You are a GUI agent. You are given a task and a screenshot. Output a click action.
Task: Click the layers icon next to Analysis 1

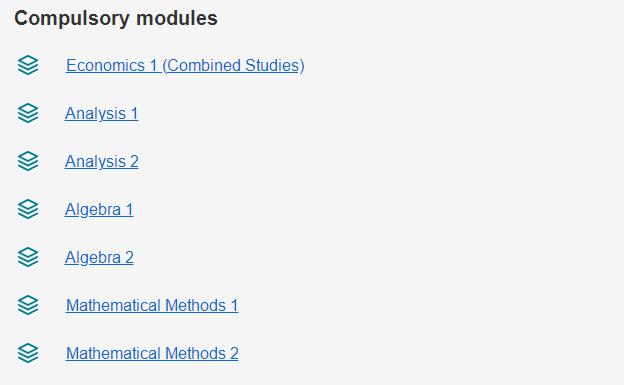pyautogui.click(x=28, y=113)
